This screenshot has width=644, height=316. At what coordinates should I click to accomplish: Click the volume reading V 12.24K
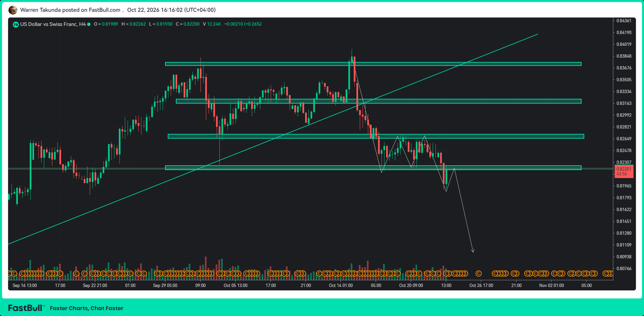point(212,24)
